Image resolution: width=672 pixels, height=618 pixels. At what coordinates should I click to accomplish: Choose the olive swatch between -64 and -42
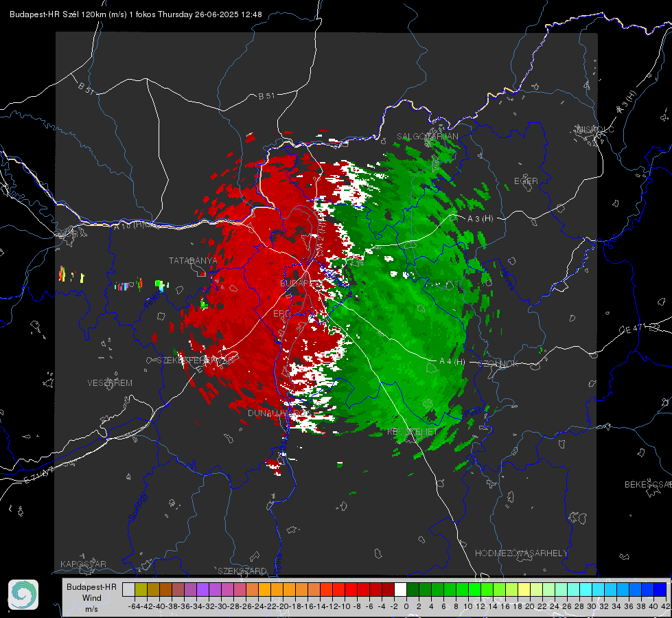[x=141, y=590]
